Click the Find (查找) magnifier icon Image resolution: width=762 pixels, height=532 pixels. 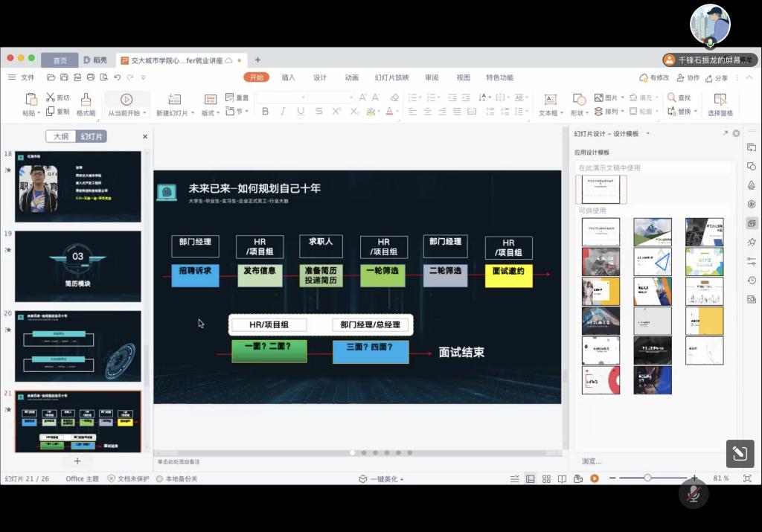(672, 97)
